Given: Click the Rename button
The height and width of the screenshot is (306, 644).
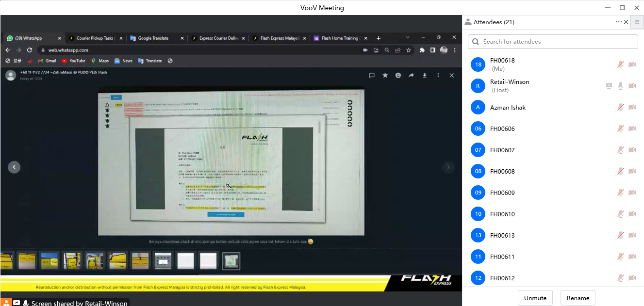Looking at the screenshot, I should point(578,298).
